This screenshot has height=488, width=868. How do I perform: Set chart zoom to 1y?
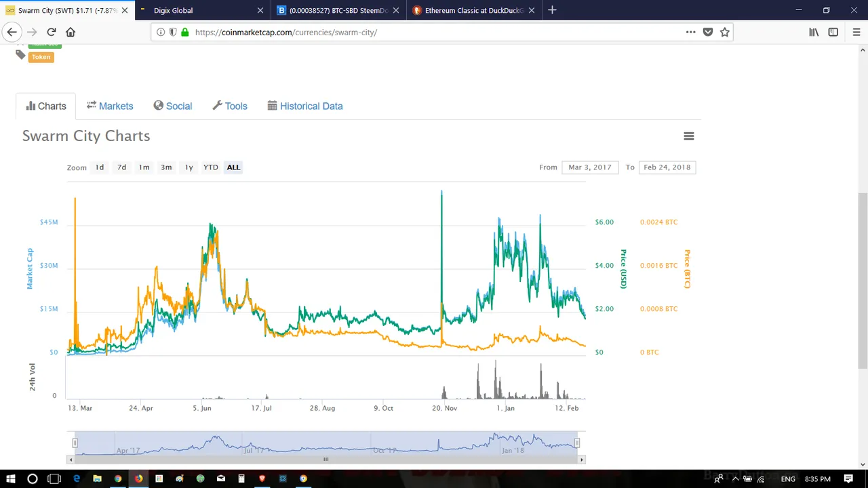click(x=189, y=167)
